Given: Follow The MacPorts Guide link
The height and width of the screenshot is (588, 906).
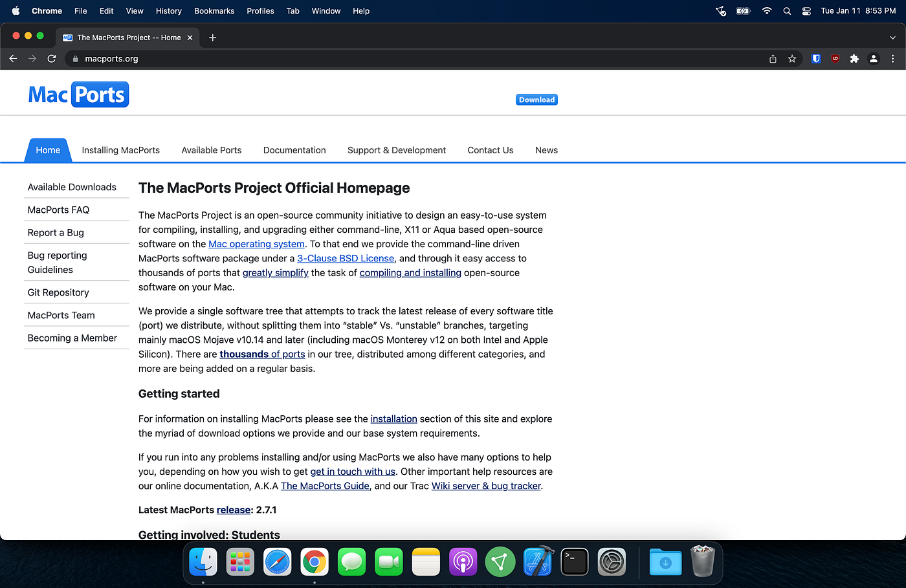Looking at the screenshot, I should click(325, 486).
